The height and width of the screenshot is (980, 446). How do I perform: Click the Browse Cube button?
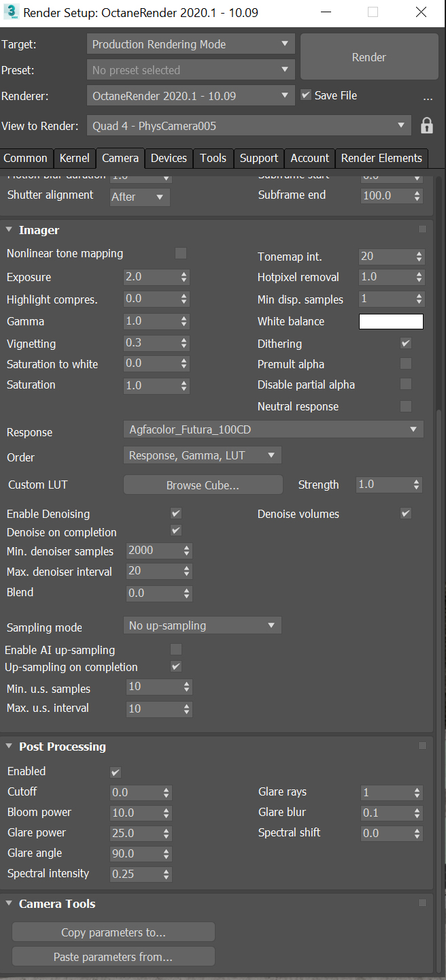coord(203,485)
